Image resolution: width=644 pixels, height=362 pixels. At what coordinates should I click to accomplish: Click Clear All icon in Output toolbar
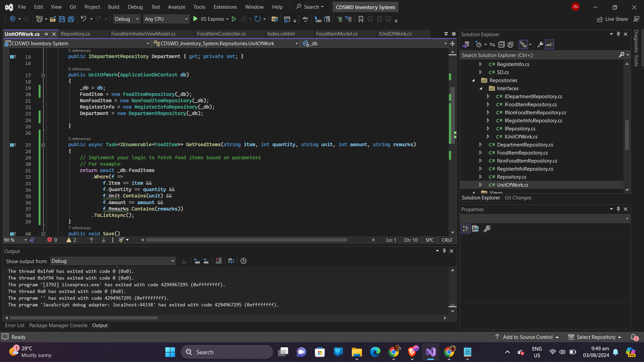218,261
